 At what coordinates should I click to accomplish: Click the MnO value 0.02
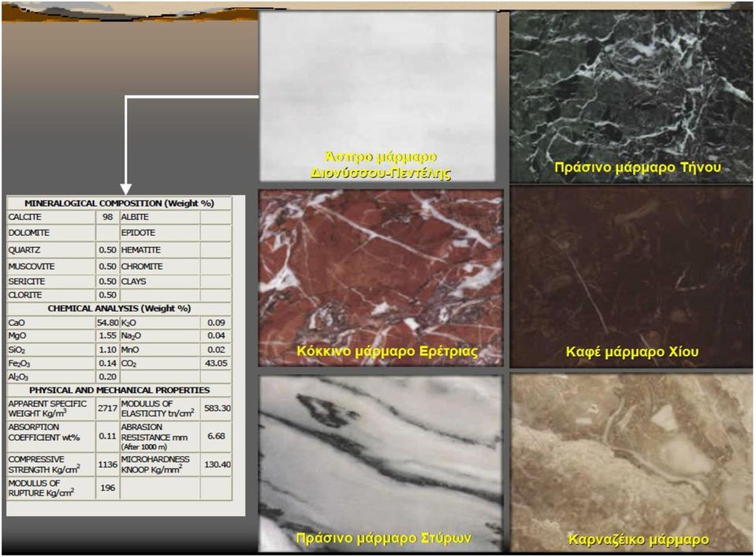(216, 350)
